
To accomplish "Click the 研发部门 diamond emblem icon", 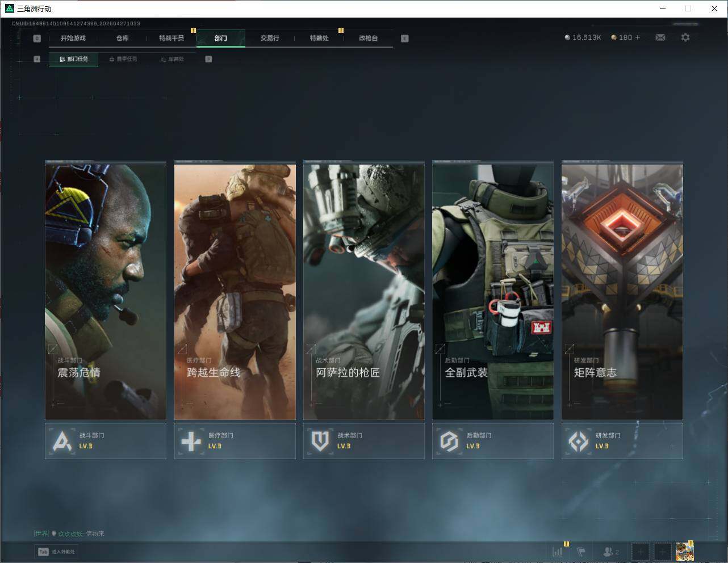I will pyautogui.click(x=579, y=441).
